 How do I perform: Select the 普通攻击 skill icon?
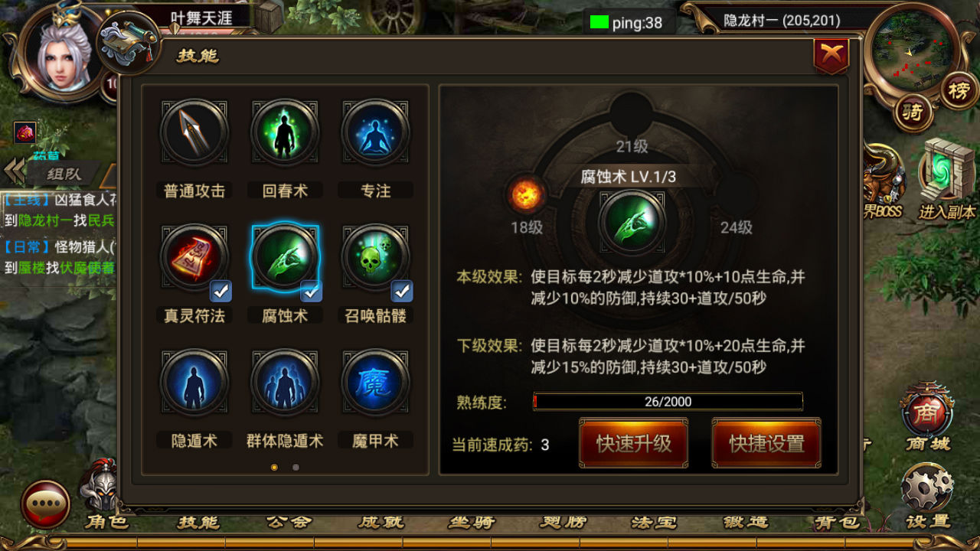pos(194,132)
